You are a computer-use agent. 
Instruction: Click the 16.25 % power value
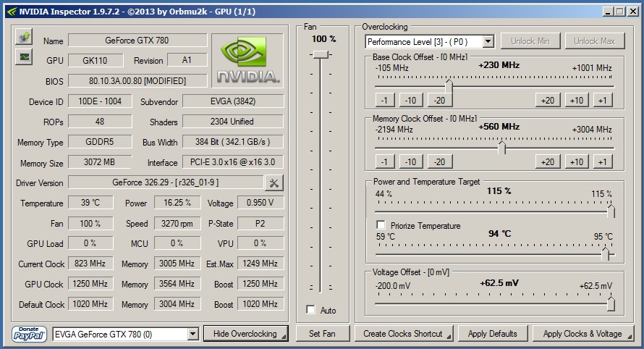point(177,202)
